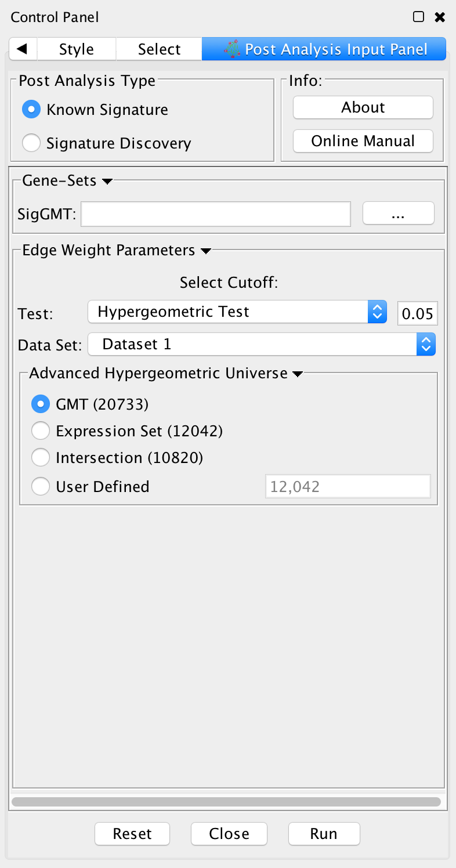
Task: Collapse the Gene-Sets section triangle
Action: pyautogui.click(x=107, y=182)
